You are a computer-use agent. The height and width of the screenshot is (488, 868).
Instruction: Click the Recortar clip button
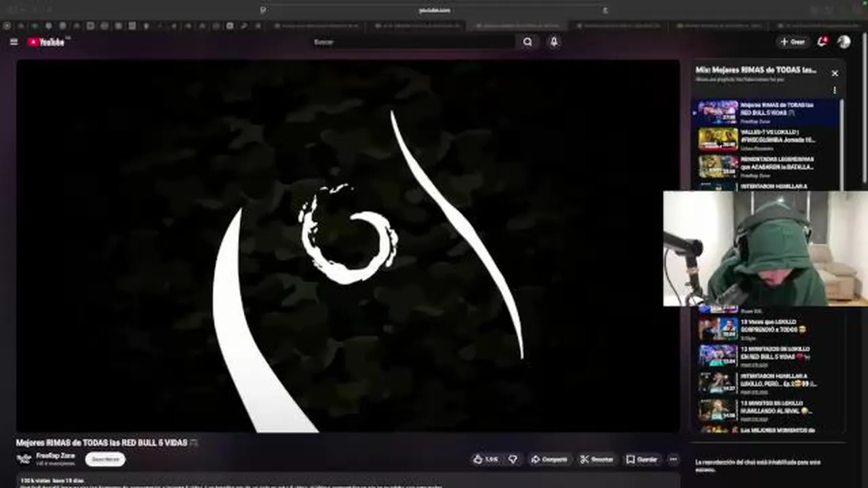tap(597, 459)
